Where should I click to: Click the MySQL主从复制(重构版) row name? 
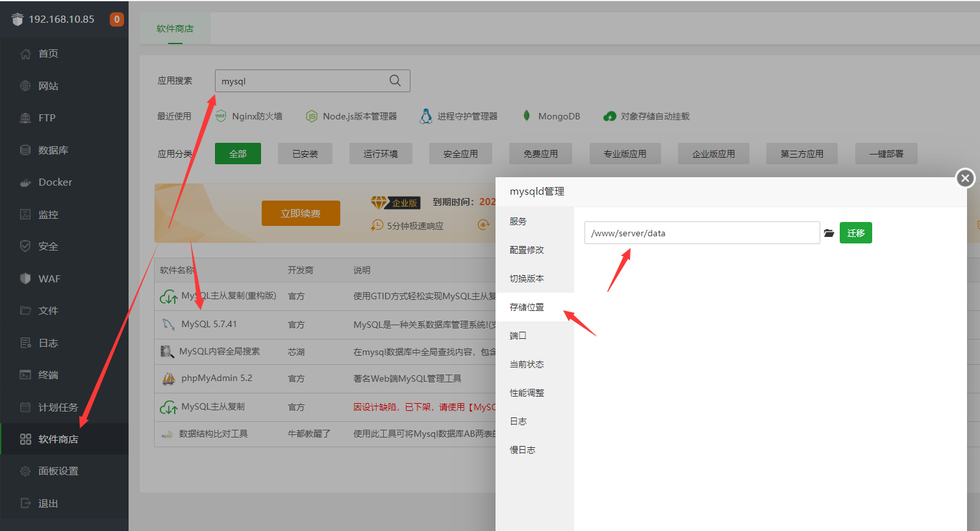[x=229, y=295]
